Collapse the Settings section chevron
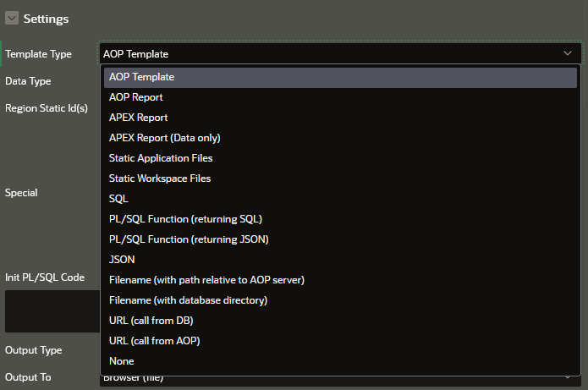 coord(12,19)
